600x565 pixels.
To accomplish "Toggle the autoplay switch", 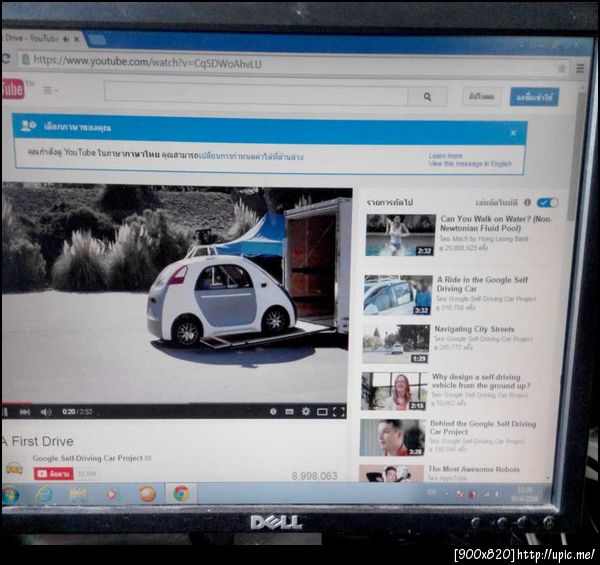I will point(547,203).
